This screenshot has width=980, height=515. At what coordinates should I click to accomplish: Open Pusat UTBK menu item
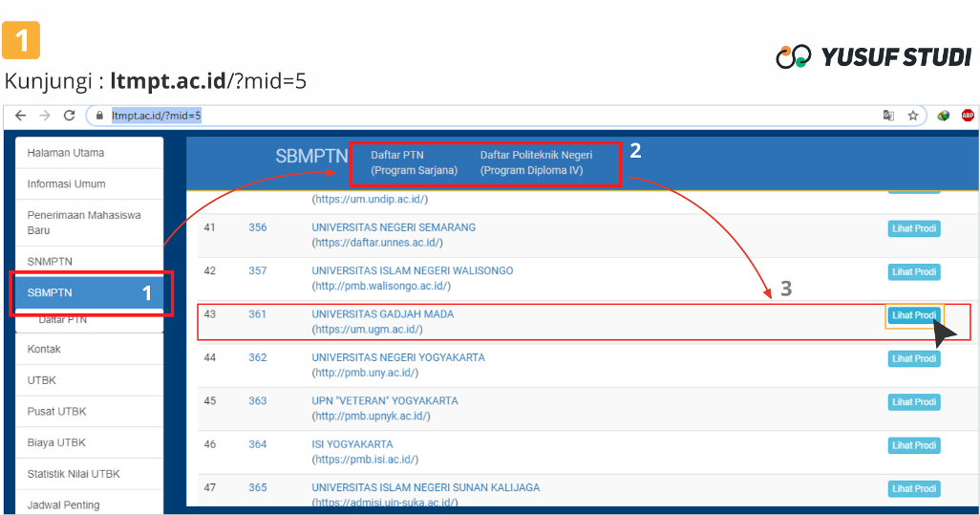[90, 411]
